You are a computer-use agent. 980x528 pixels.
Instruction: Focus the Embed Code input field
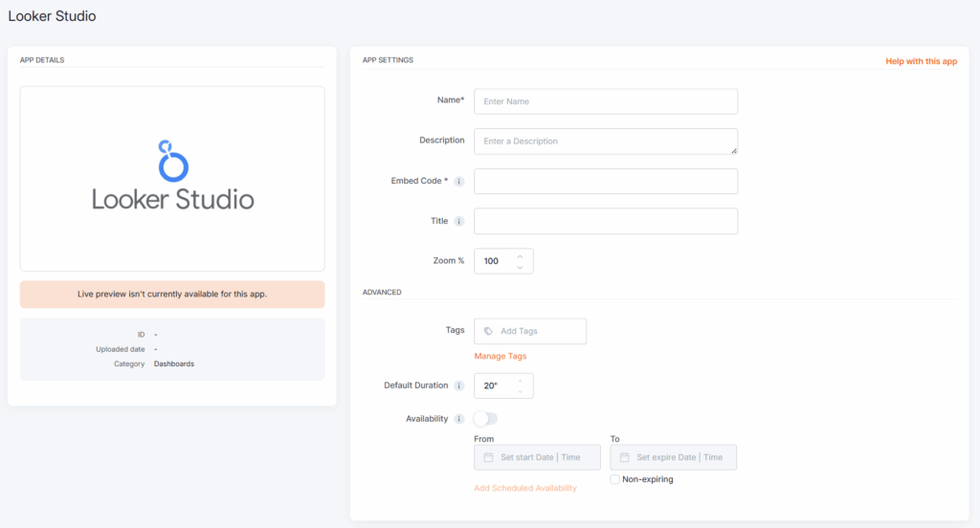click(606, 181)
